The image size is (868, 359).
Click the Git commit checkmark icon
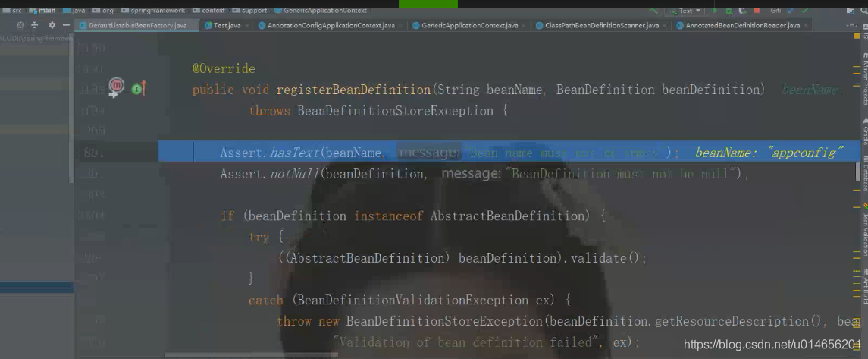click(805, 11)
